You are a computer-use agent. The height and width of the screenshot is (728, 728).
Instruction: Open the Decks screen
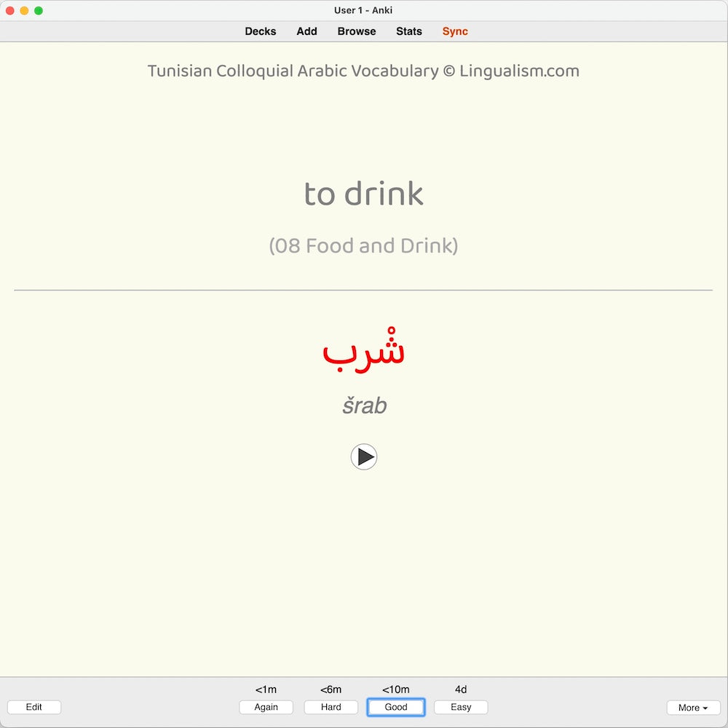pyautogui.click(x=260, y=31)
